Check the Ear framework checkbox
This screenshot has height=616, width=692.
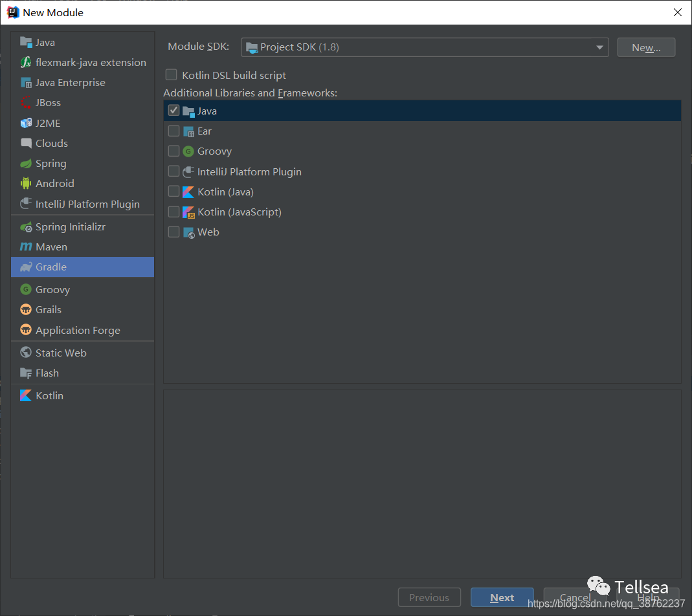pyautogui.click(x=174, y=131)
